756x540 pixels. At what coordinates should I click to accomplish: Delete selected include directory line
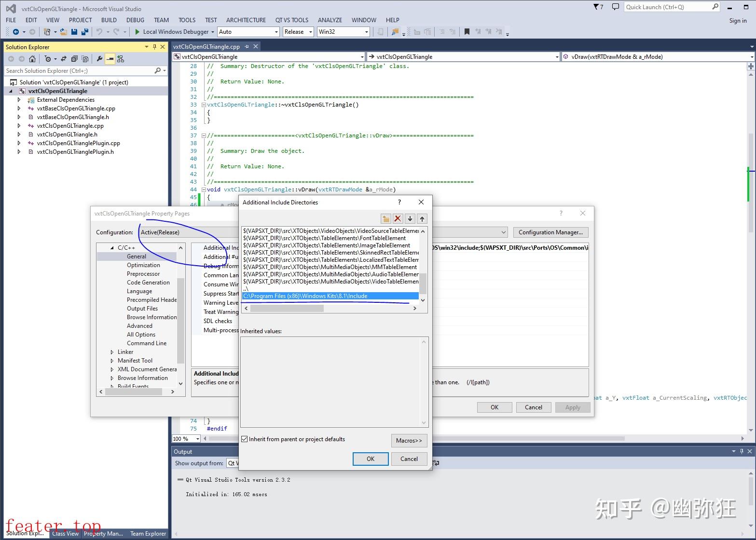point(398,218)
